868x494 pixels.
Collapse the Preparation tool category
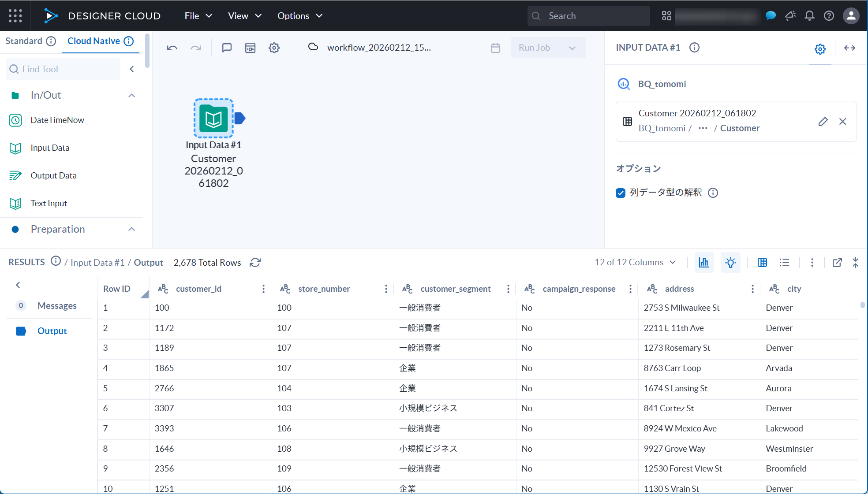point(131,229)
